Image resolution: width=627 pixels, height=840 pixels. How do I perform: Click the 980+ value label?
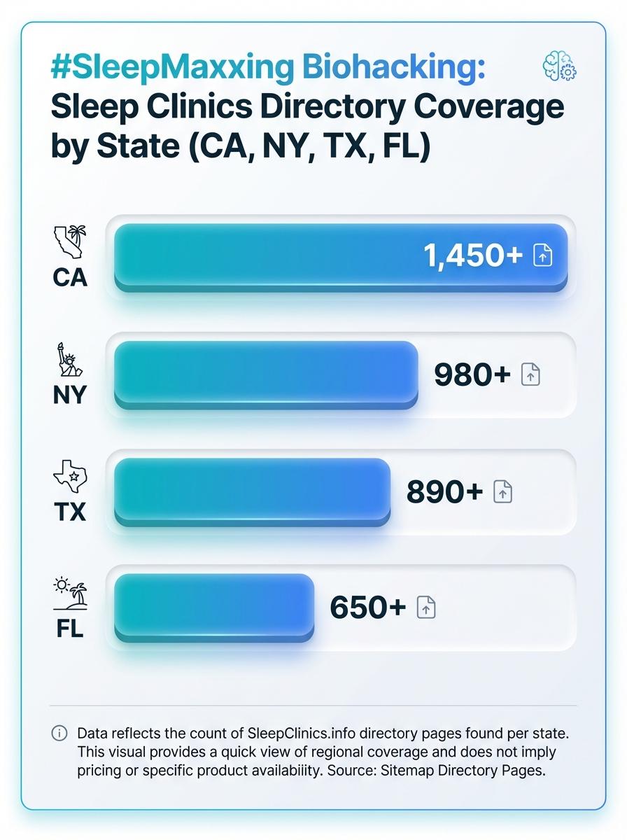[472, 375]
